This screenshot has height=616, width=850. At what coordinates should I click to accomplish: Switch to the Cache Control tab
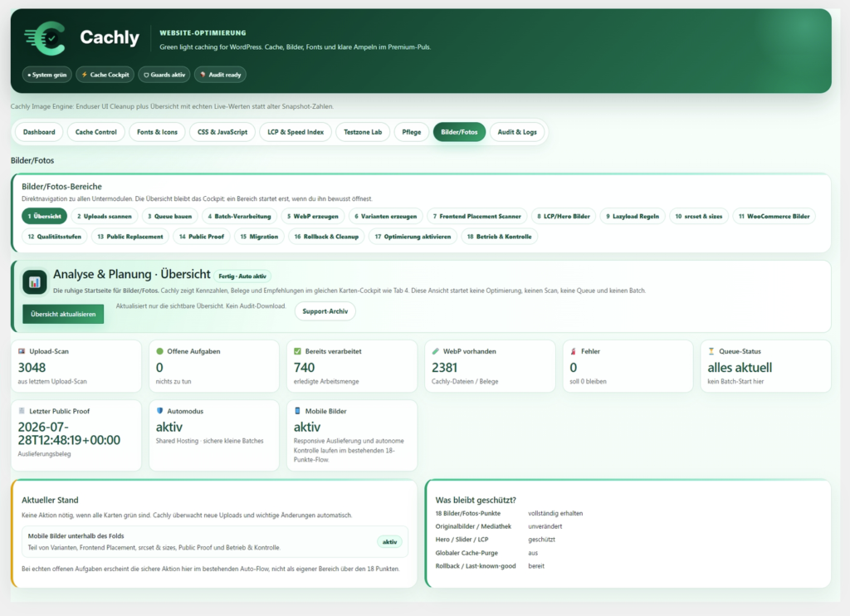click(x=96, y=132)
